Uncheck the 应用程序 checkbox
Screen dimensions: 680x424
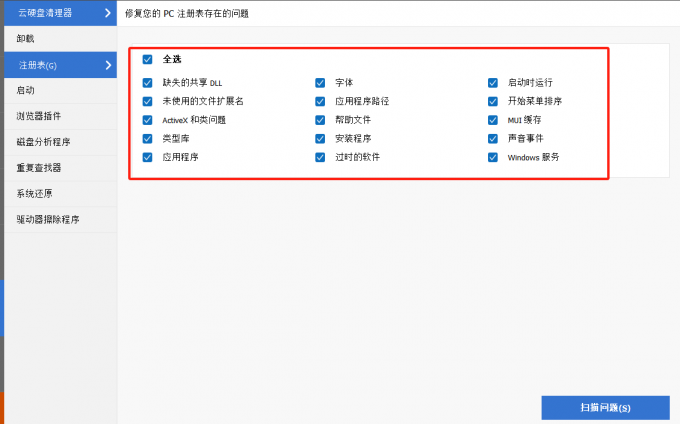tap(147, 157)
